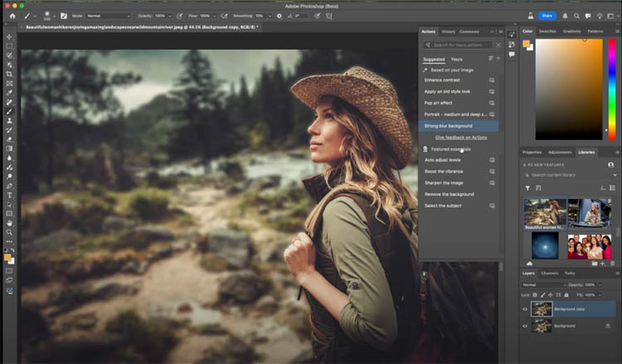Viewport: 622px width, 364px height.
Task: Swap foreground and background colors arrow
Action: point(12,250)
